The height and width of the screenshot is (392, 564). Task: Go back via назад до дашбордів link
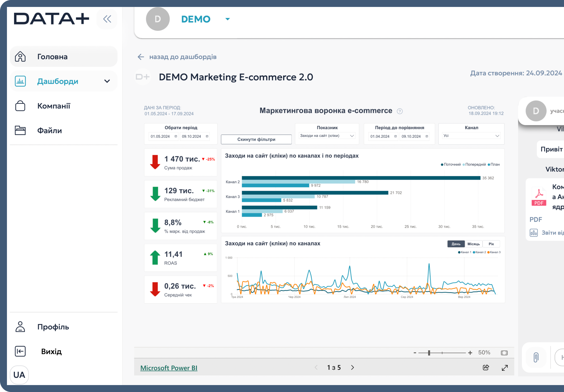183,57
